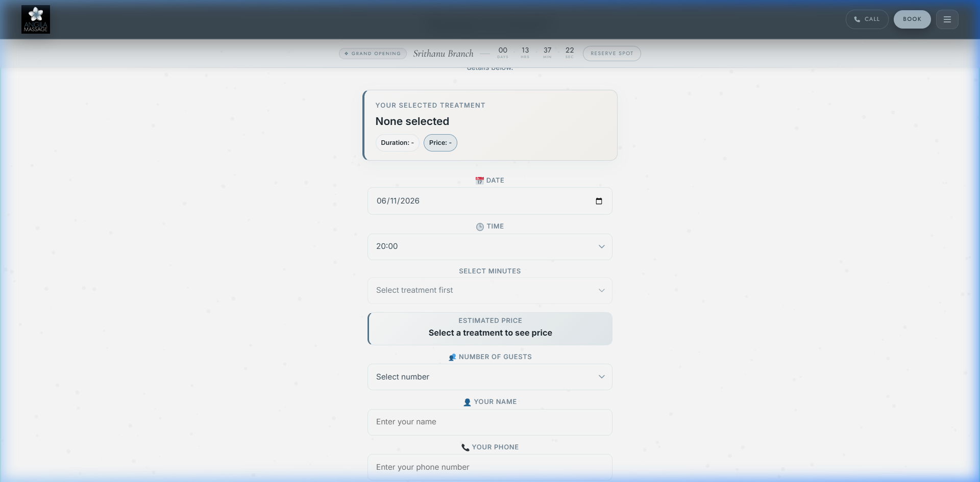Click the Srithanu Branch text

click(x=443, y=54)
